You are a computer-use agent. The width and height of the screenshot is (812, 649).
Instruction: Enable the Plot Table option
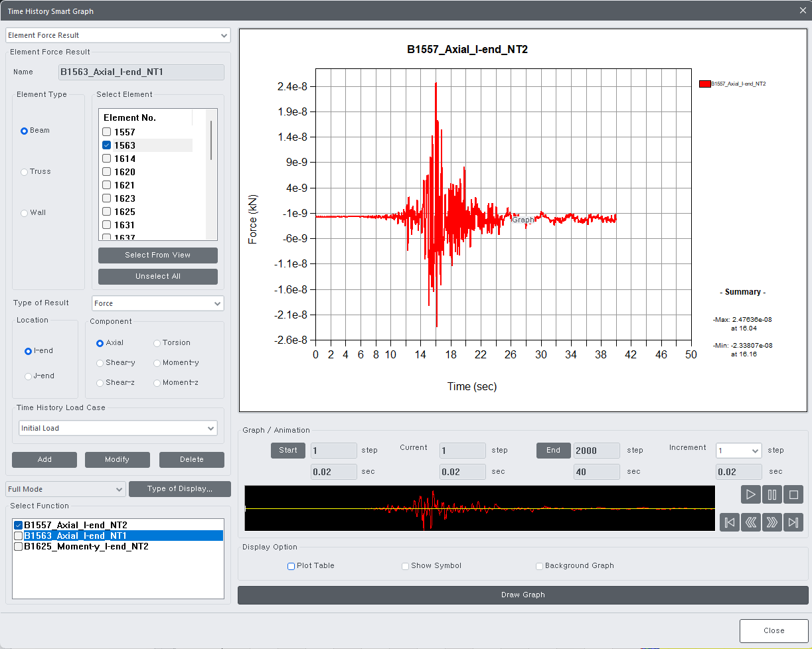[291, 566]
